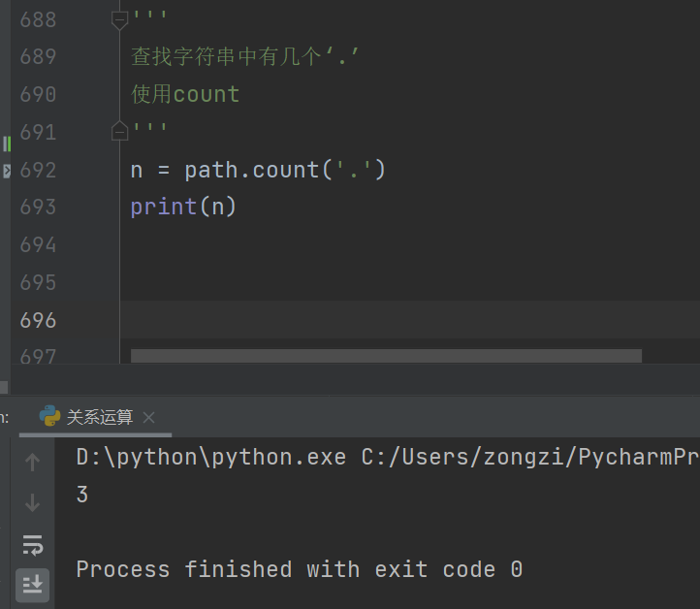This screenshot has width=700, height=609.
Task: Click the horizontal scrollbar in the editor
Action: 386,356
